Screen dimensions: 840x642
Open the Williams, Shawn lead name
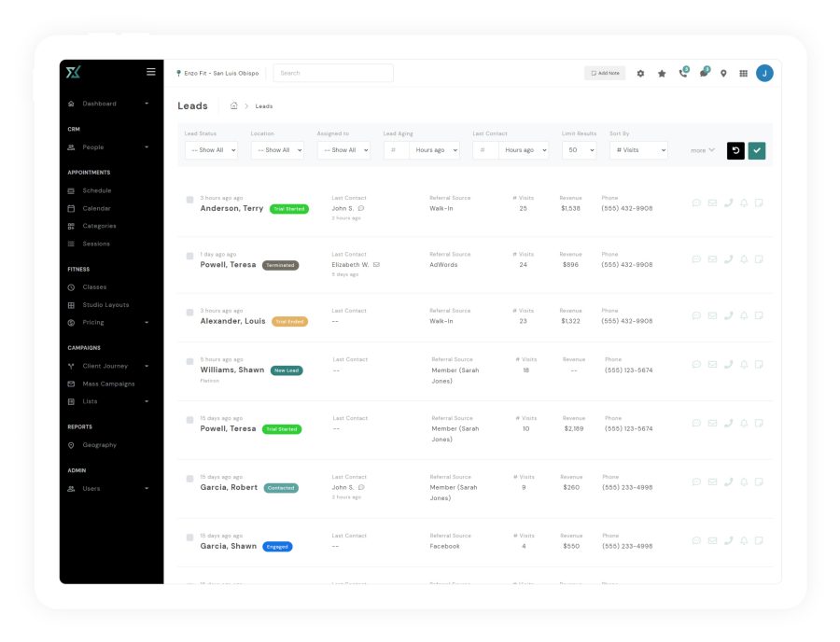[232, 370]
